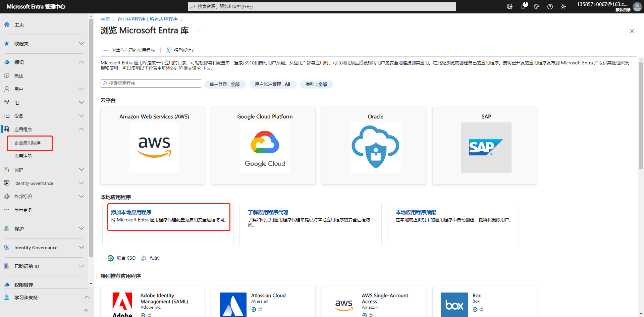Image resolution: width=644 pixels, height=317 pixels.
Task: Open the 应用程序 apps icon in sidebar
Action: 6,129
